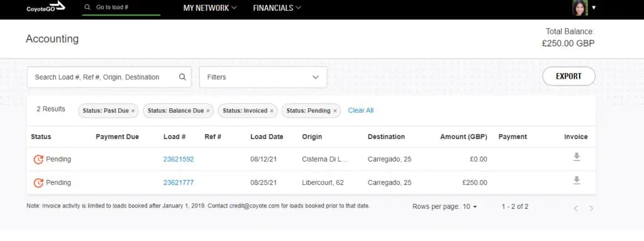Click the 2 Results count text
The width and height of the screenshot is (644, 241).
pyautogui.click(x=51, y=109)
